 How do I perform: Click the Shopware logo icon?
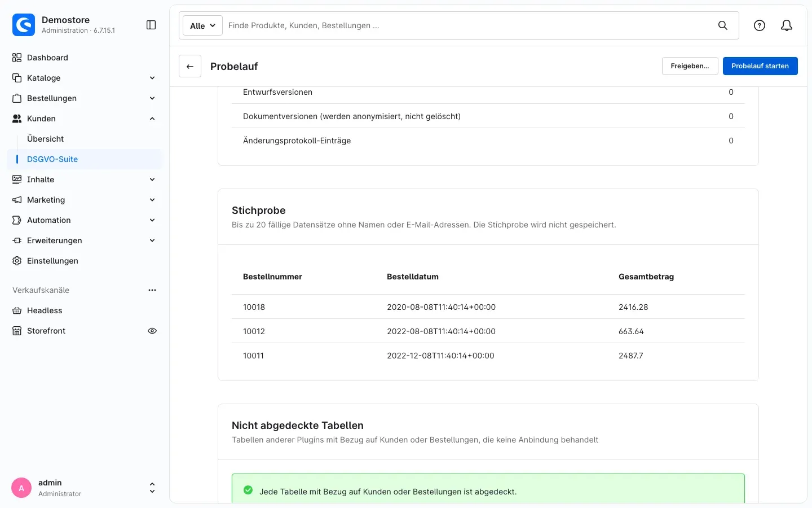pyautogui.click(x=24, y=25)
